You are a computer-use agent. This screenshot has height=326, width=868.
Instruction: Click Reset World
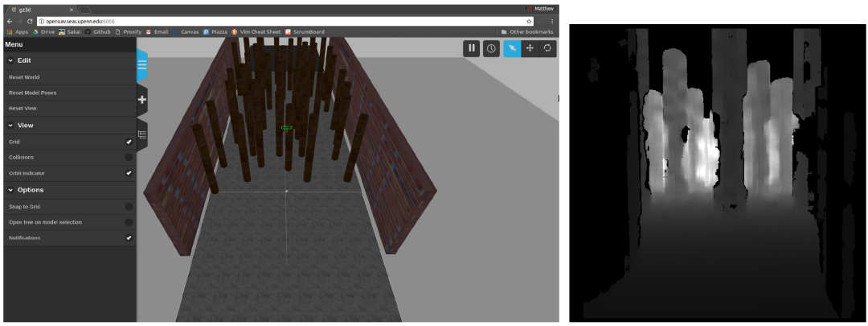tap(24, 77)
